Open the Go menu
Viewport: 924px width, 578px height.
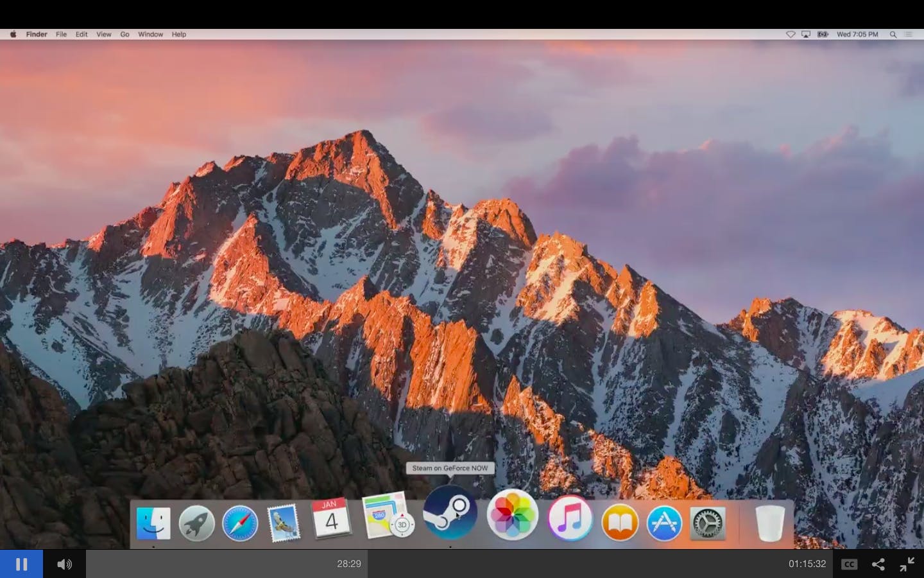[124, 34]
